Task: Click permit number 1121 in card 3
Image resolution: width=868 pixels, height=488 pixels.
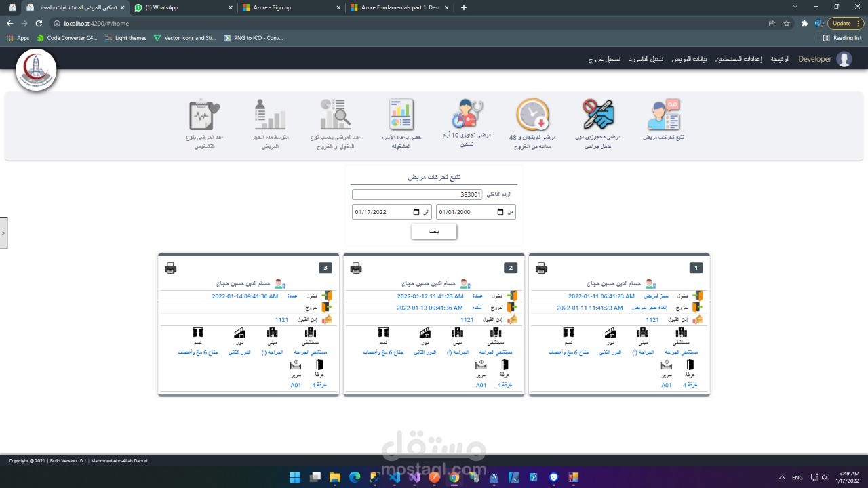Action: (281, 319)
